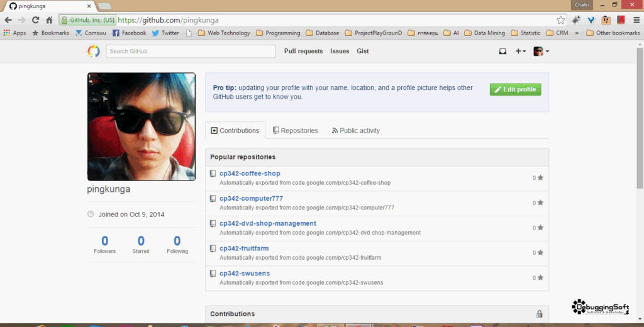Screen dimensions: 644x327
Task: Open the ProjectPlayGrounD bookmark folder
Action: (x=374, y=33)
